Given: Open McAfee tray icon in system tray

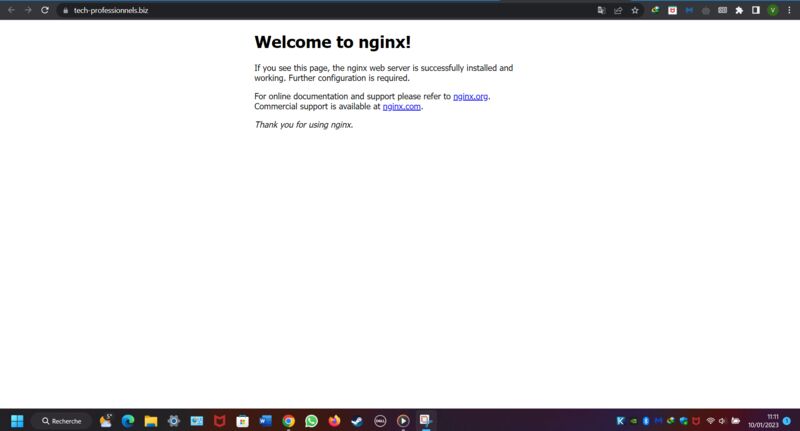Looking at the screenshot, I should tap(696, 421).
